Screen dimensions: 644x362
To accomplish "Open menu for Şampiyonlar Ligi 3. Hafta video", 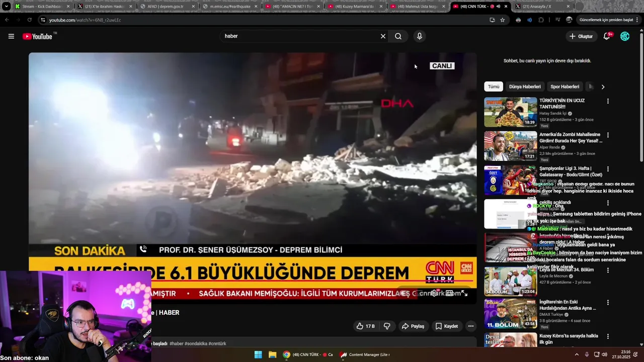I will click(608, 169).
